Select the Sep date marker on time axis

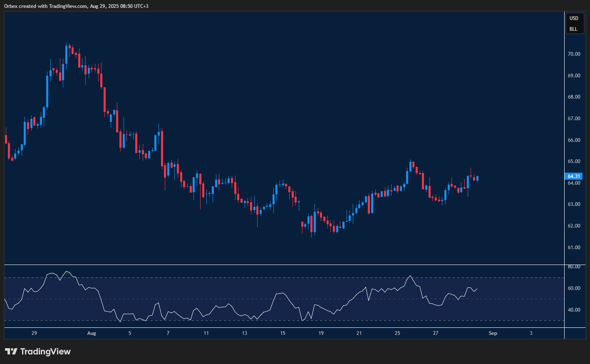click(x=493, y=333)
